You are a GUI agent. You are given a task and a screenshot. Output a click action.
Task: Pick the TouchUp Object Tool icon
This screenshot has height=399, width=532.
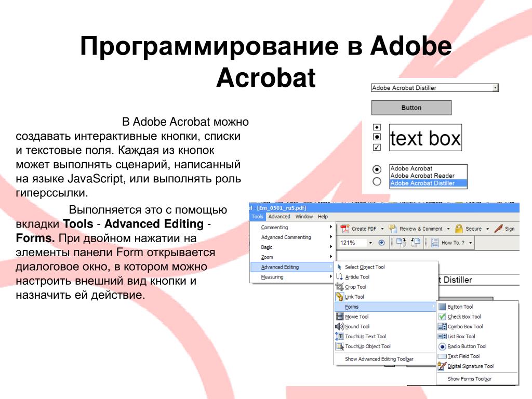tap(340, 347)
